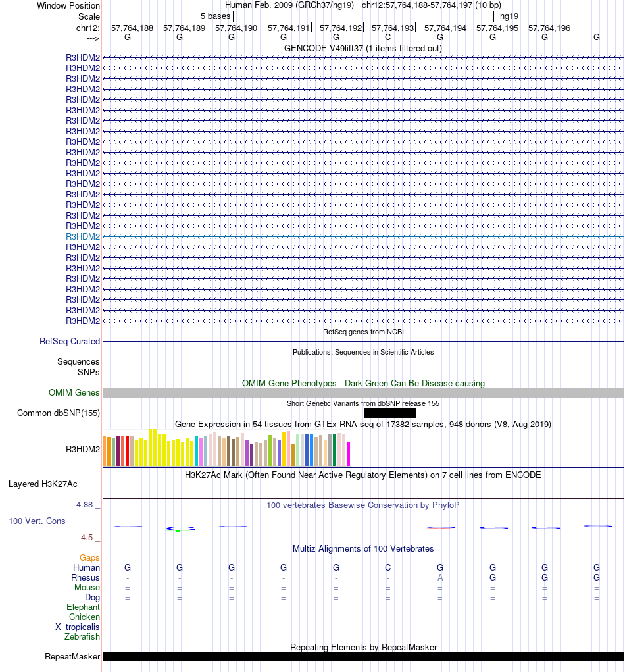This screenshot has height=672, width=625.
Task: Open Multiz Alignments of 100 Vertebrates title
Action: tap(363, 549)
